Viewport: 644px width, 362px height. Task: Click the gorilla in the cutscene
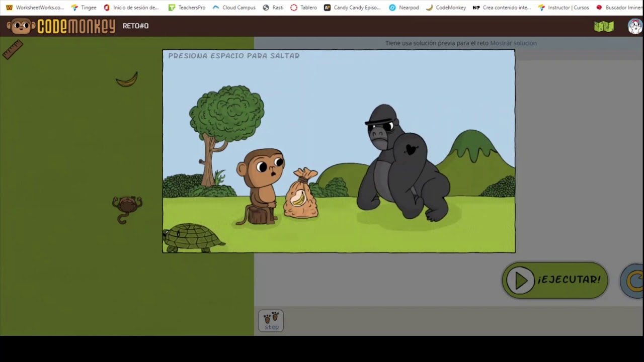point(404,163)
